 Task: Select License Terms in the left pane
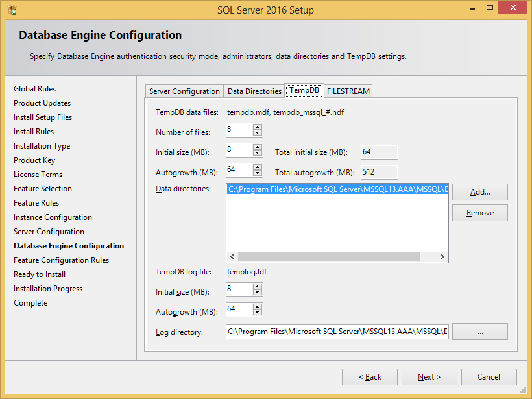tap(38, 175)
